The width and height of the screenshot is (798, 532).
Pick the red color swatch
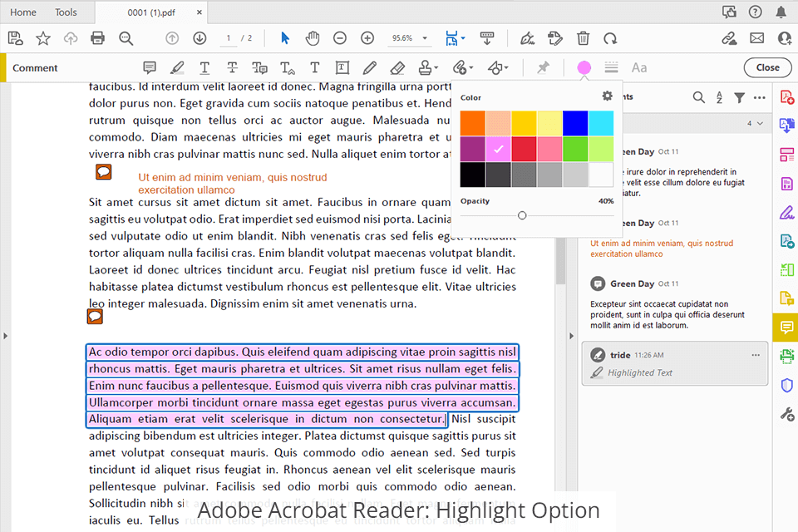click(x=524, y=149)
